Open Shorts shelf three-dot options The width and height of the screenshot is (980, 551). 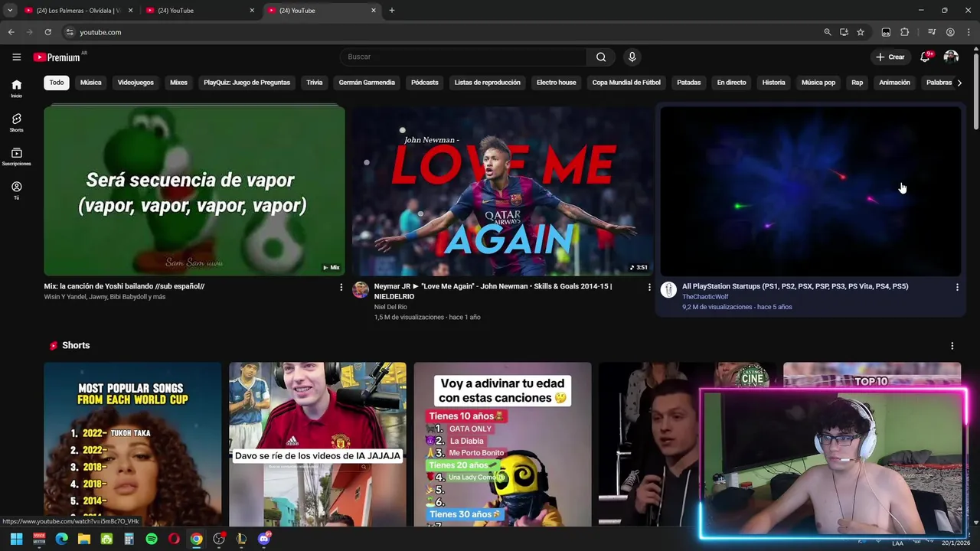(x=952, y=346)
